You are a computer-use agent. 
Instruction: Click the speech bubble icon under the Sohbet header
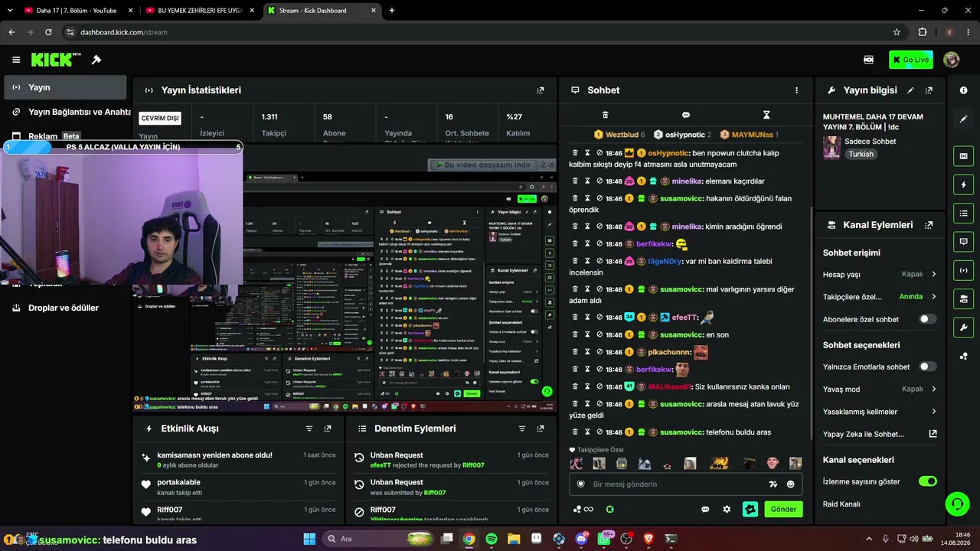(686, 115)
